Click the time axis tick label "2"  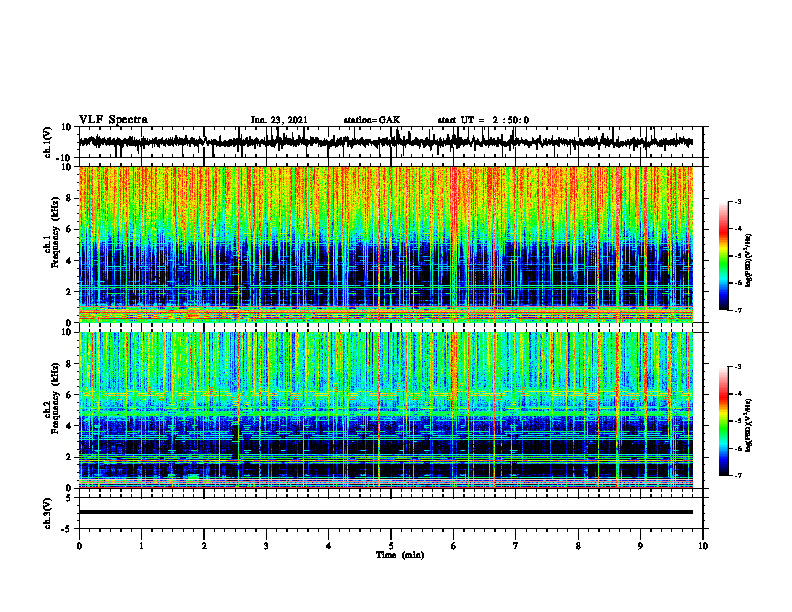[x=204, y=546]
